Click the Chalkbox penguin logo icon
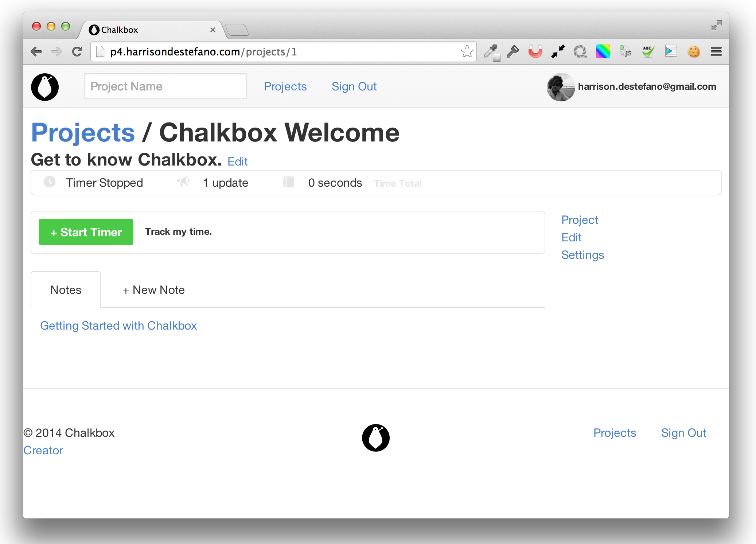The width and height of the screenshot is (756, 544). tap(45, 87)
